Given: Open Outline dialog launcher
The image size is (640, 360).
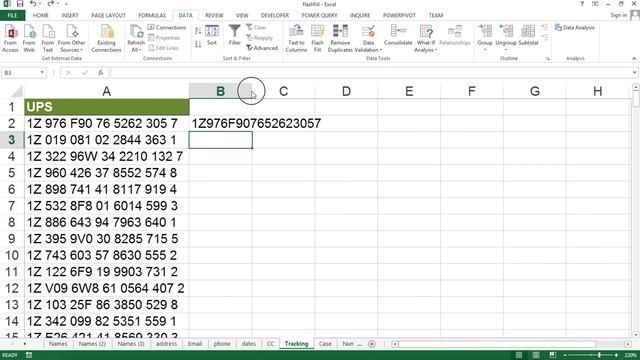Looking at the screenshot, I should pyautogui.click(x=547, y=59).
